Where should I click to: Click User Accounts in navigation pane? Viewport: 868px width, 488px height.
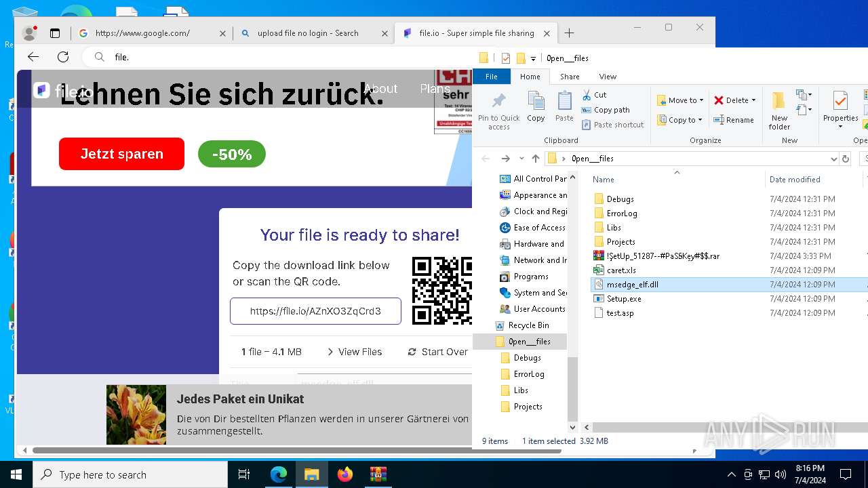pos(539,309)
